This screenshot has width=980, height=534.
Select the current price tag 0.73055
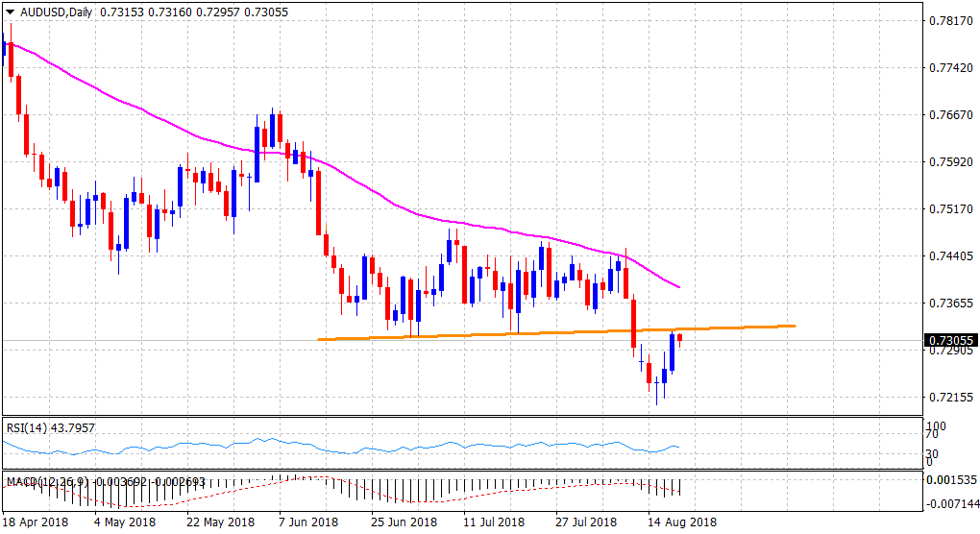(949, 340)
